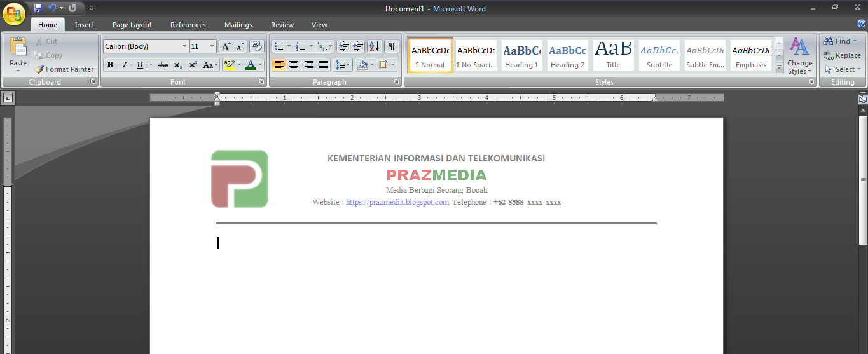Activate Format Painter
This screenshot has width=868, height=354.
(x=64, y=69)
